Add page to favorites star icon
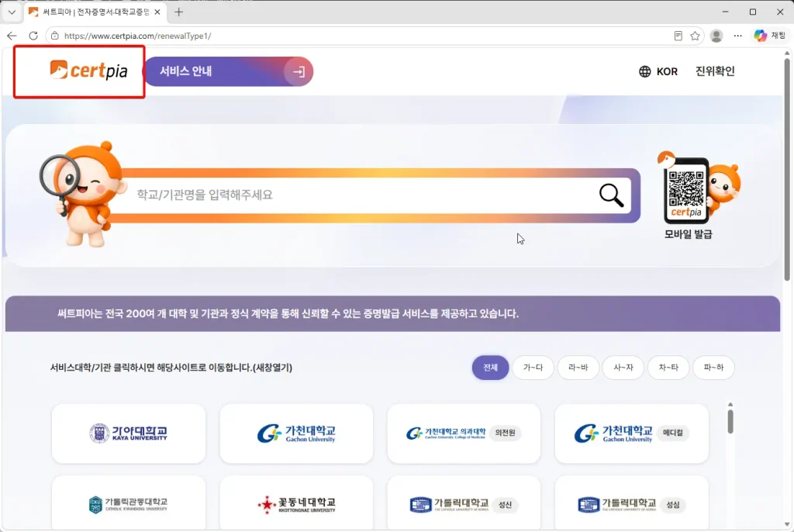Image resolution: width=794 pixels, height=532 pixels. pyautogui.click(x=695, y=36)
